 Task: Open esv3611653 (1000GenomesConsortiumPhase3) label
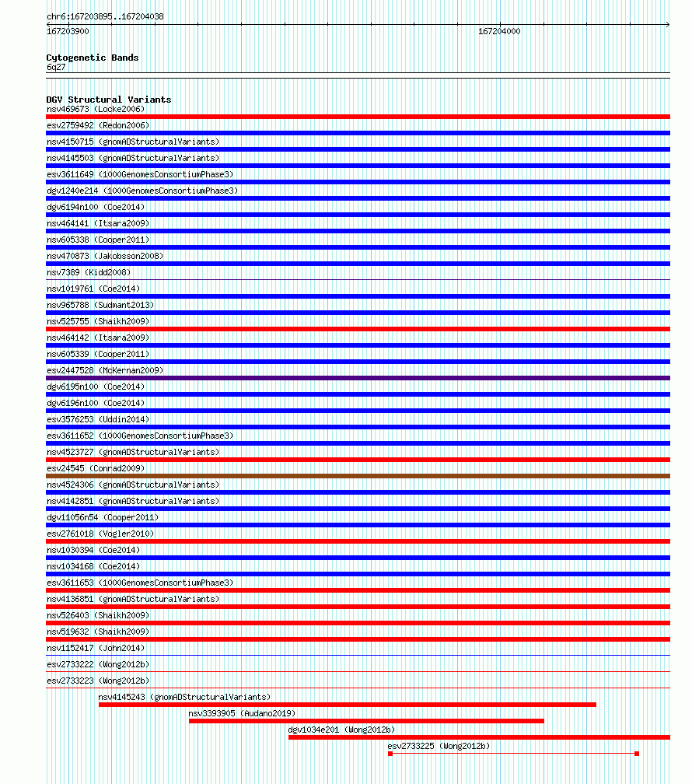140,583
